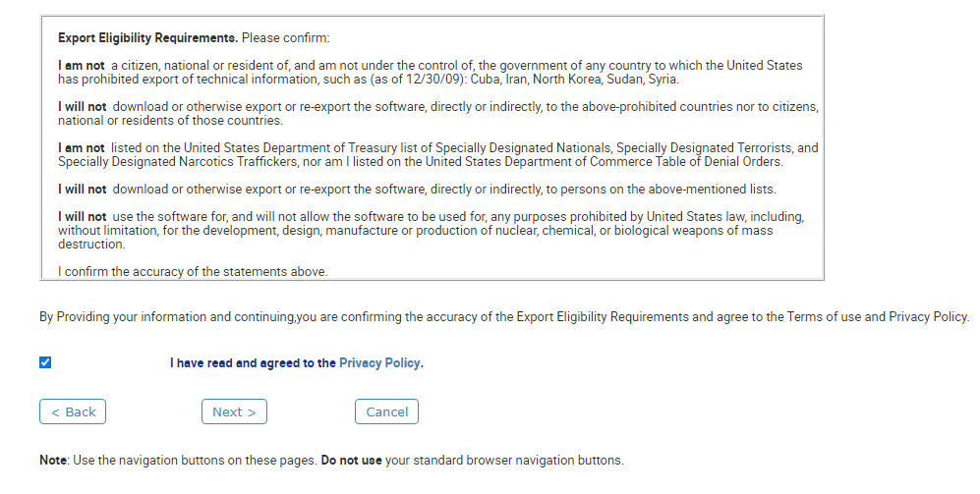
Task: Click the Cuba, Iran, North Korea country list
Action: 574,80
